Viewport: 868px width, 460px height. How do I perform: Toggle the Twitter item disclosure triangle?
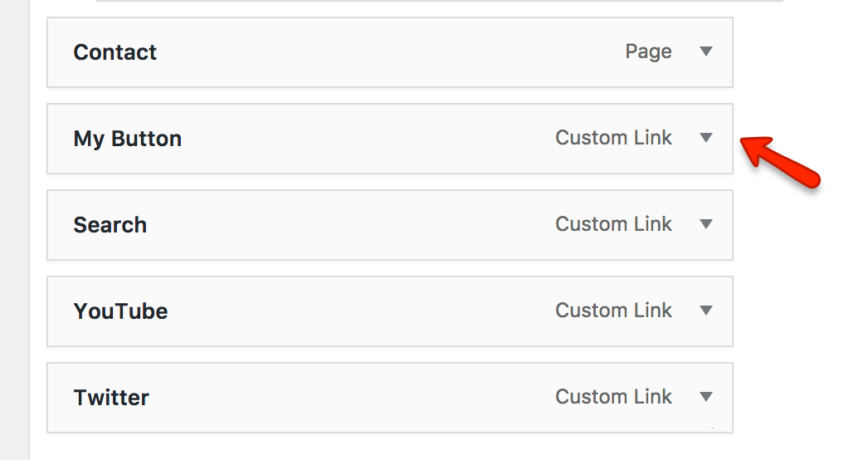point(706,397)
